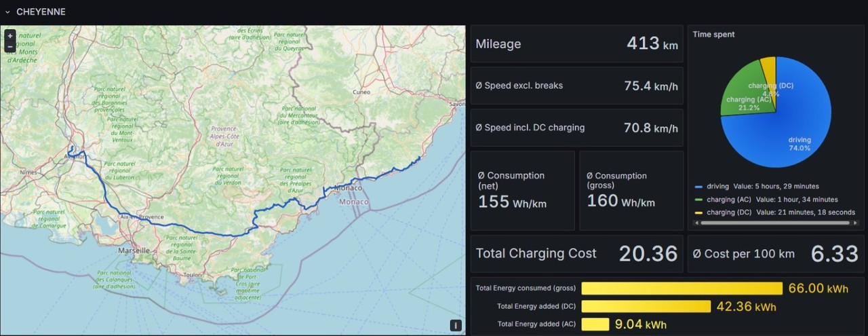
Task: Click the Mileage panel label
Action: pyautogui.click(x=498, y=44)
